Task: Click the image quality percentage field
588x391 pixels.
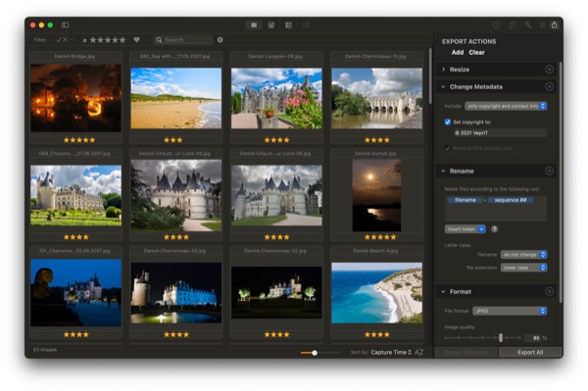Action: (x=533, y=338)
